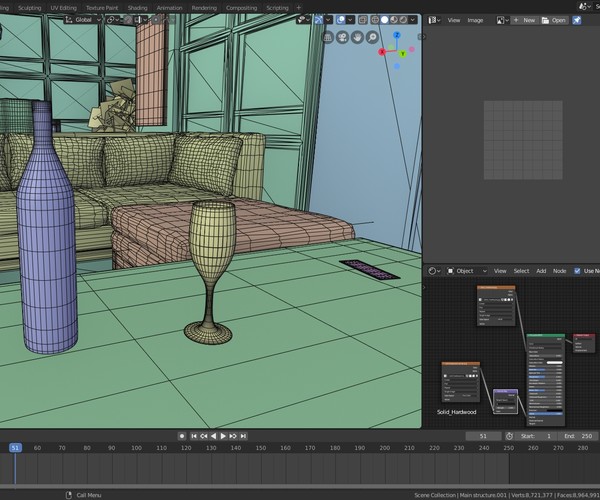600x500 pixels.
Task: Switch to the Shading workspace tab
Action: 136,7
